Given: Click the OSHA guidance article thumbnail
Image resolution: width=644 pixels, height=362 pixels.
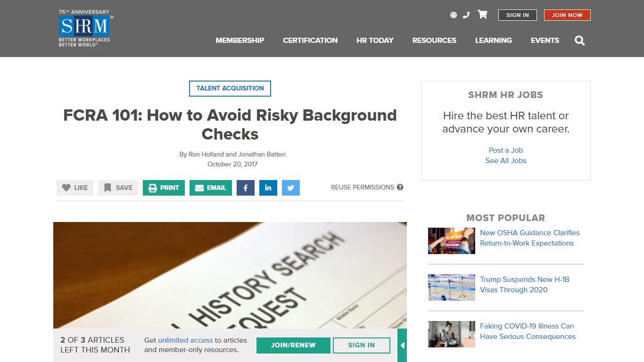Looking at the screenshot, I should (452, 241).
